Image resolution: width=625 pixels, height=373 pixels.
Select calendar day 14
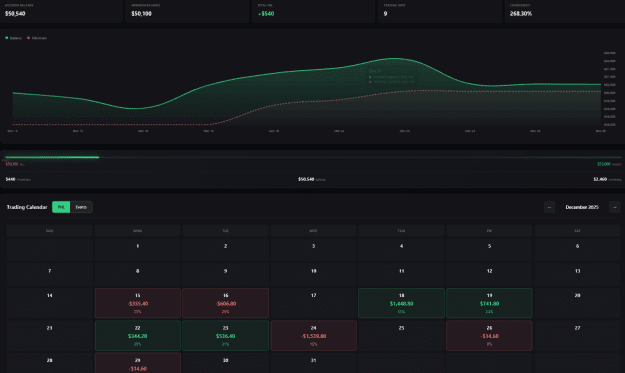(x=49, y=303)
